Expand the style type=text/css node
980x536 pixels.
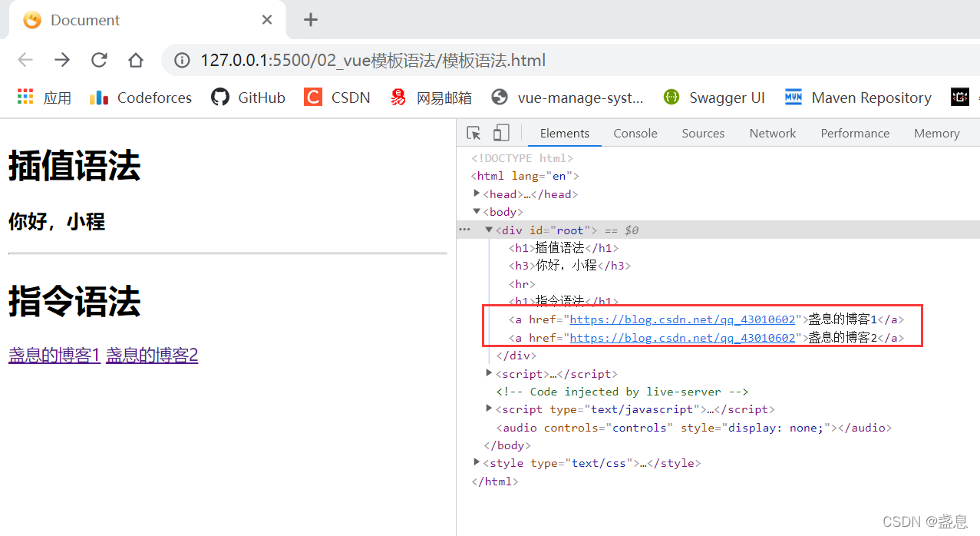coord(477,463)
